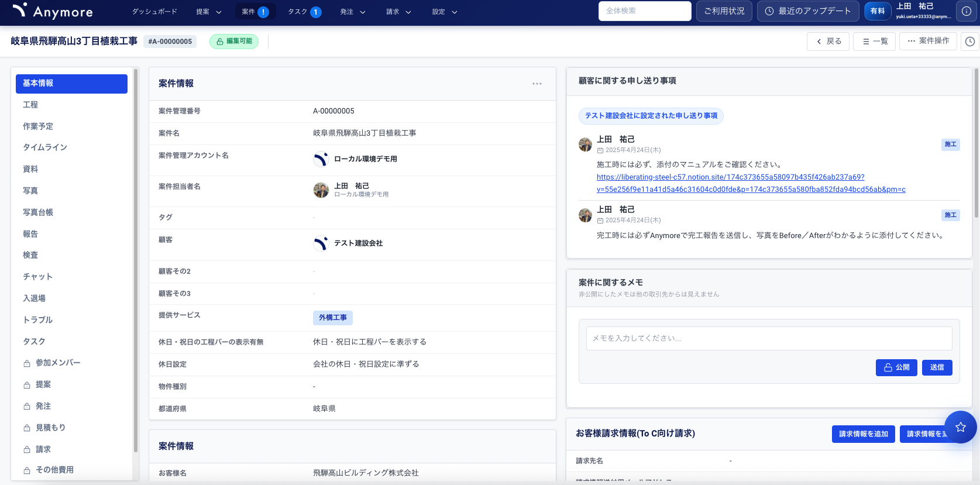Expand the 設定 dropdown in top nav

tap(445, 12)
